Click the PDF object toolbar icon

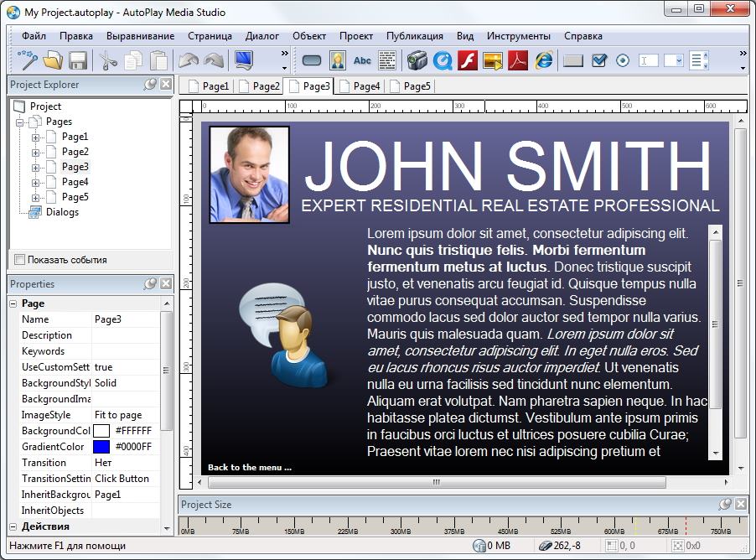tap(517, 60)
